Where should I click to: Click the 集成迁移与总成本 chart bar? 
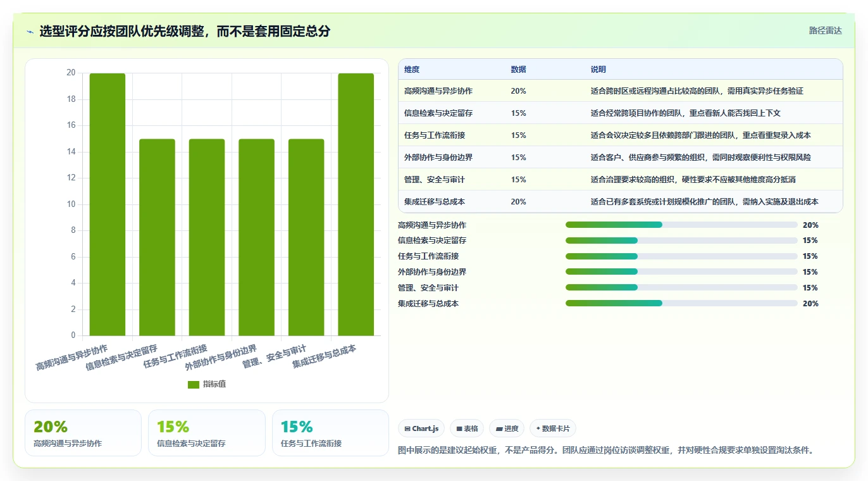356,204
